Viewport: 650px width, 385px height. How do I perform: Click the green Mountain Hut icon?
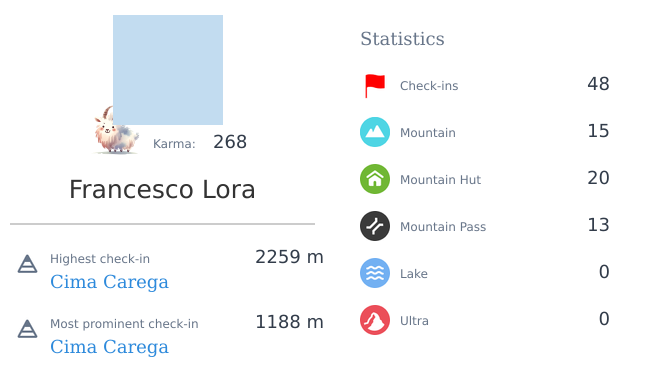click(375, 179)
